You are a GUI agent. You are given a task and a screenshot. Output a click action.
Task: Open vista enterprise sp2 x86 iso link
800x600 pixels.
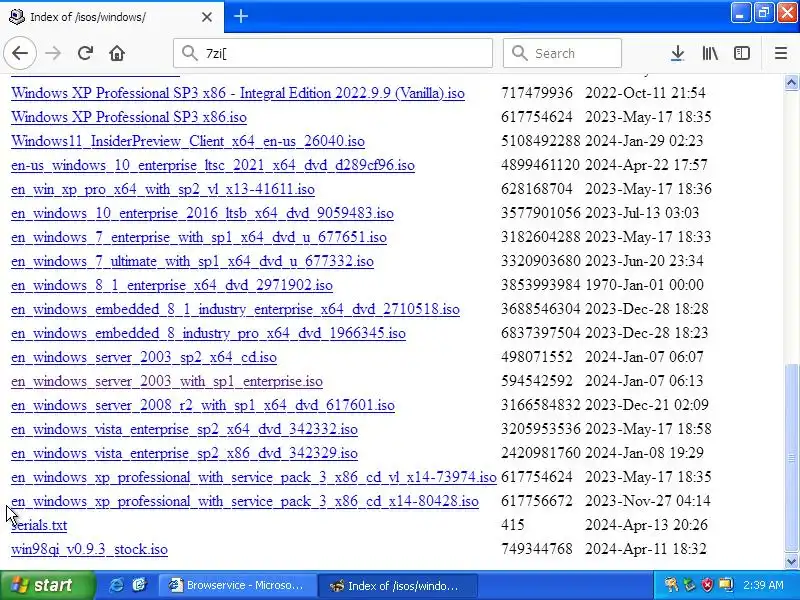[184, 453]
